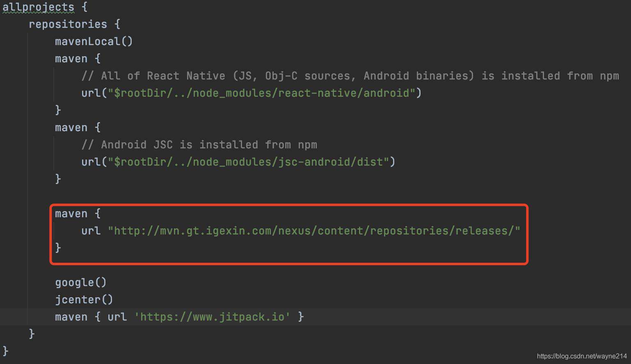Click the 'https://www.jitpack.io' string
Image resolution: width=631 pixels, height=364 pixels.
point(212,317)
